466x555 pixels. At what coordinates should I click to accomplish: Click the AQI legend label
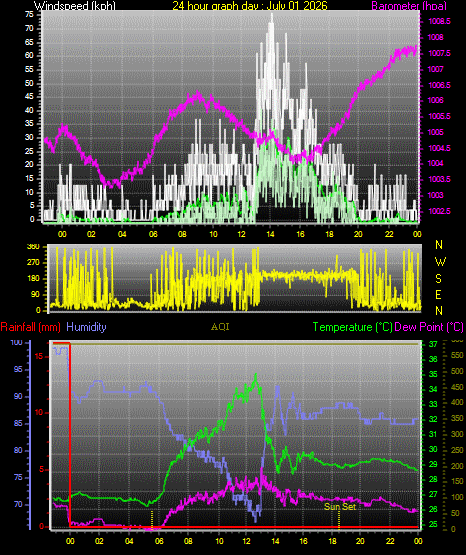tap(220, 327)
